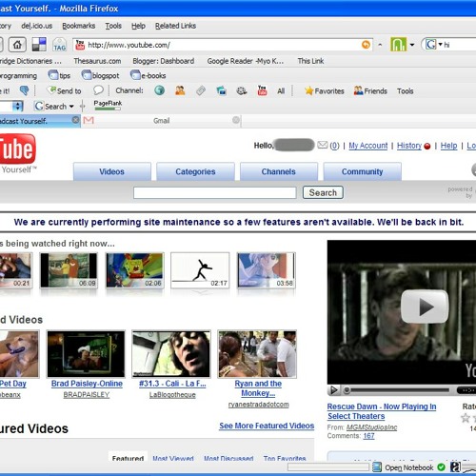Open the YouTube Community tab
This screenshot has width=476, height=476.
pos(363,171)
